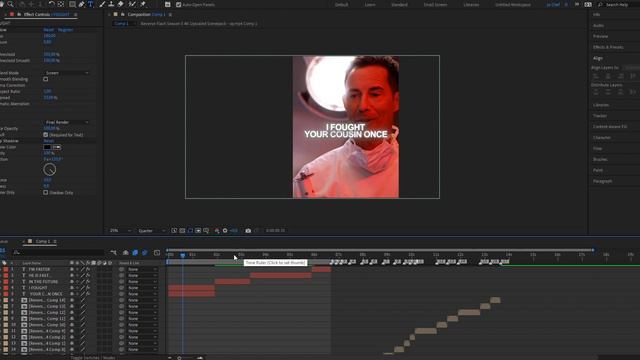The image size is (640, 360).
Task: Open the Quarter resolution dropdown
Action: [x=151, y=231]
